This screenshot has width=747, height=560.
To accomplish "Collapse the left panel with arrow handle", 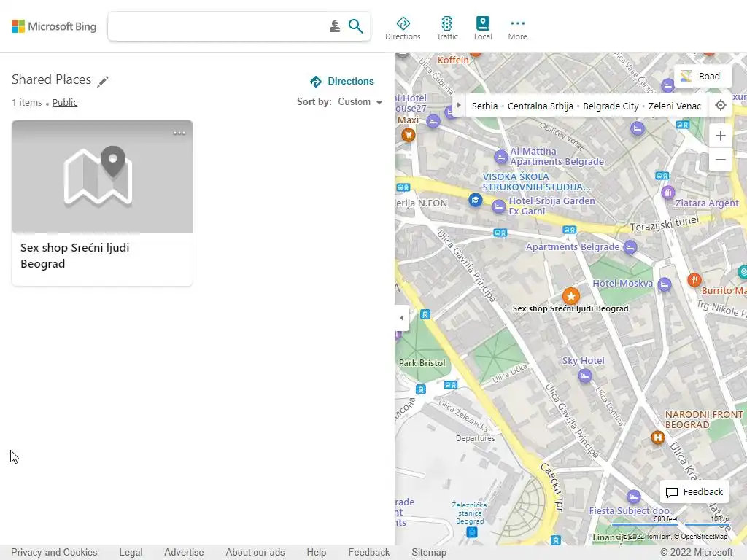I will coord(402,318).
